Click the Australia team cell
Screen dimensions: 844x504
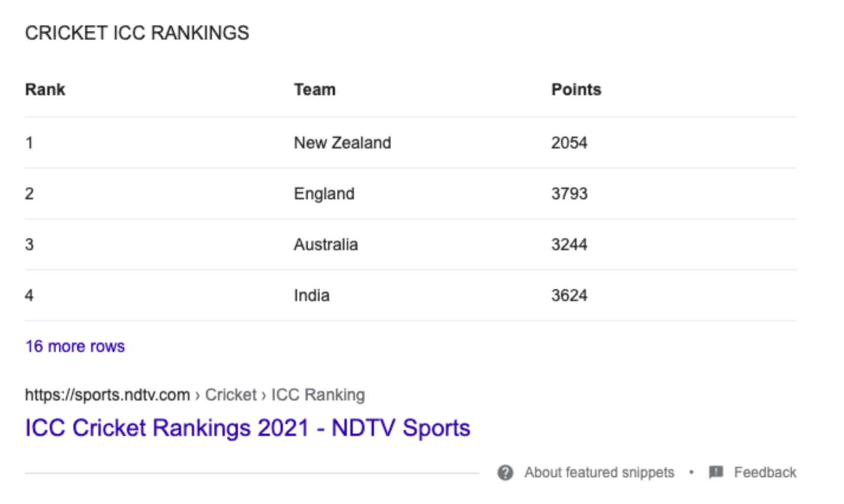tap(326, 244)
